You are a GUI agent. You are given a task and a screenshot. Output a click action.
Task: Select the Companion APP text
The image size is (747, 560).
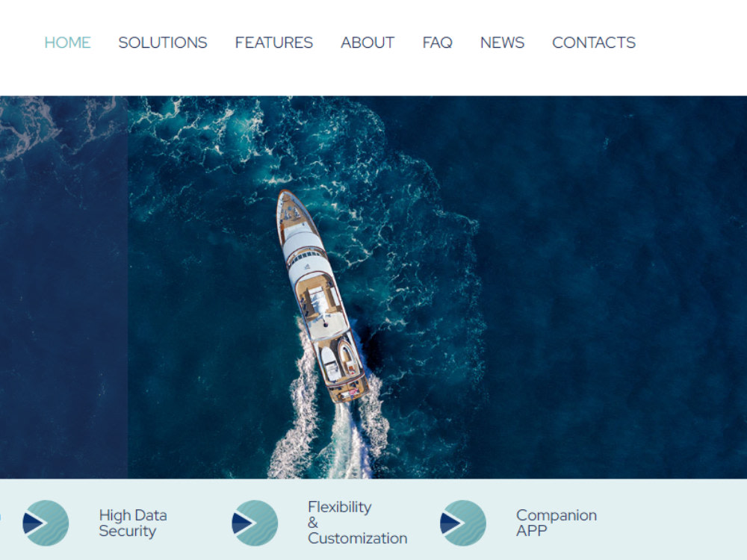[557, 523]
